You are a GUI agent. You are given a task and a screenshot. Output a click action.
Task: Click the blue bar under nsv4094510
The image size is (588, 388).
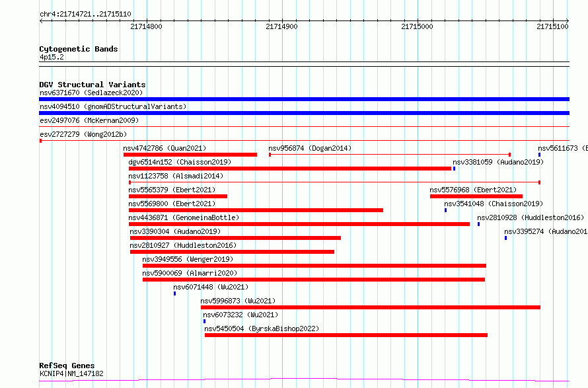pyautogui.click(x=304, y=113)
